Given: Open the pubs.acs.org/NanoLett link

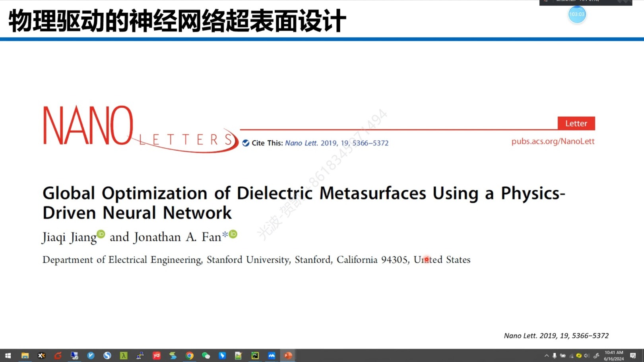Looking at the screenshot, I should click(x=553, y=141).
